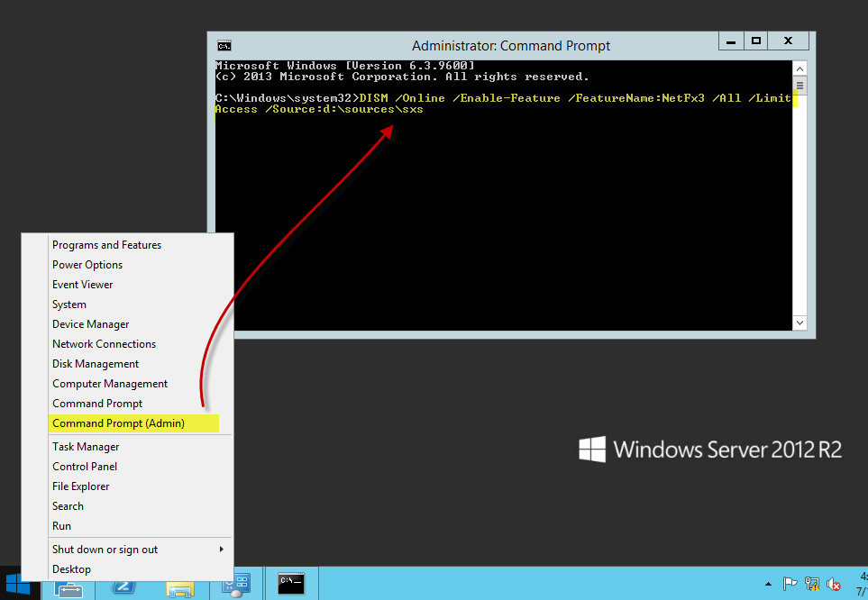
Task: Switch to Command Prompt taskbar button
Action: coord(291,583)
